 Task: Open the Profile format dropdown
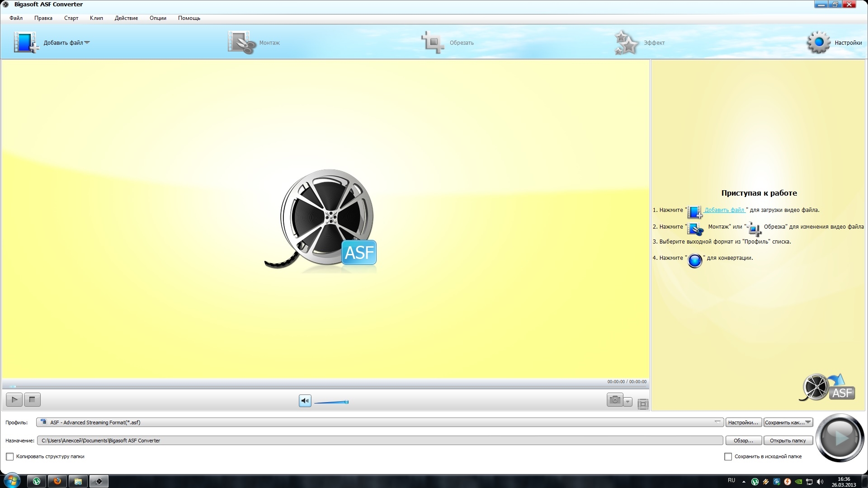717,422
